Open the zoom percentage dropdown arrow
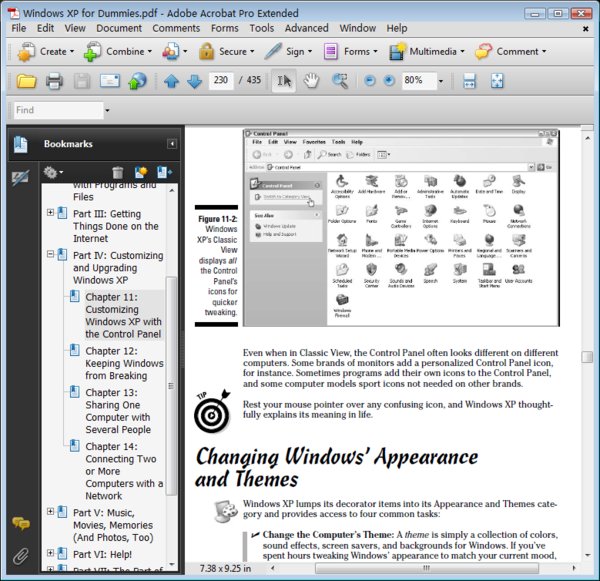600x581 pixels. pyautogui.click(x=441, y=81)
